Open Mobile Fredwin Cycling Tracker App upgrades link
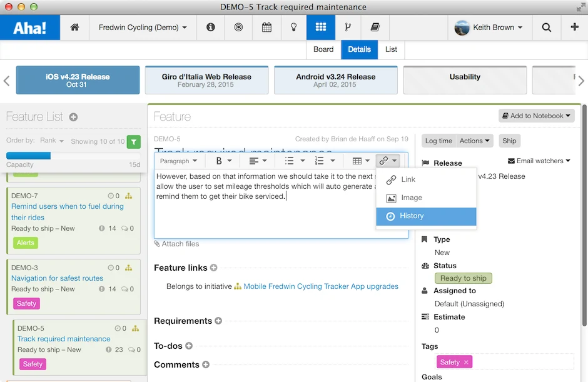Screen dimensions: 588x382 [321, 286]
